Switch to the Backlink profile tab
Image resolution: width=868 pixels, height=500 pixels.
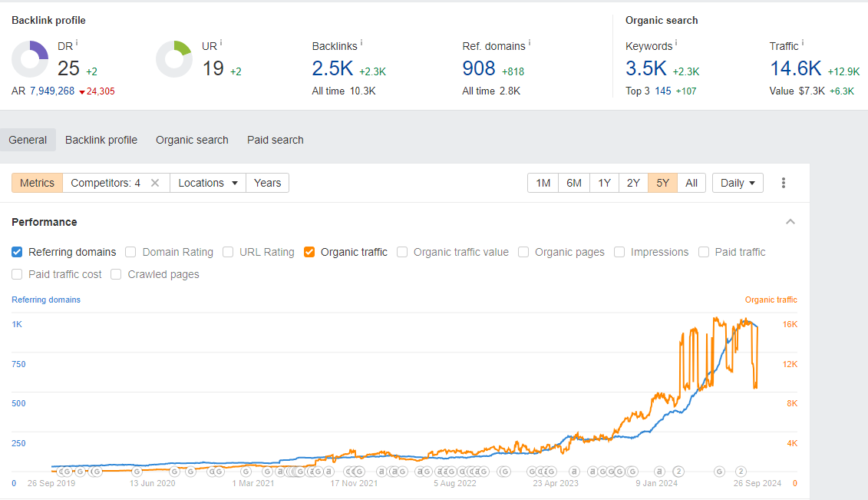tap(101, 140)
